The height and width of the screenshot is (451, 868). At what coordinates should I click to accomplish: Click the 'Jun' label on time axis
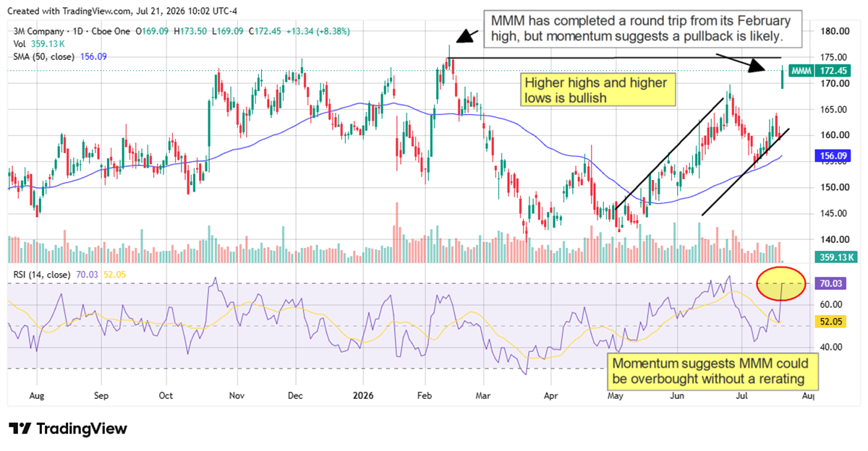(677, 396)
